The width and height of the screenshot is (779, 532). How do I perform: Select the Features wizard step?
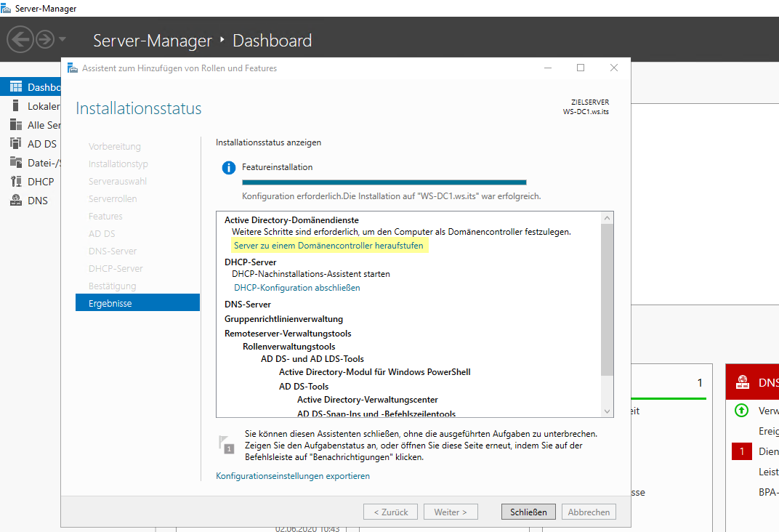(105, 216)
